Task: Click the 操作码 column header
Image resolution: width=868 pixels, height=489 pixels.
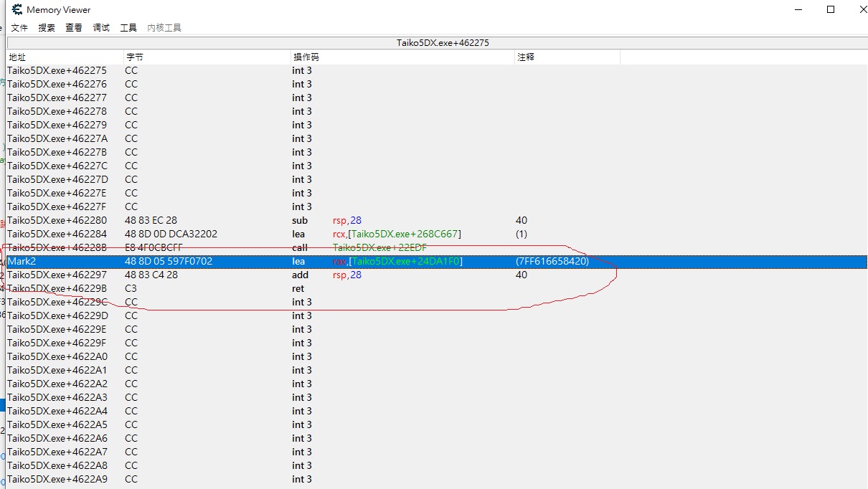Action: [x=402, y=57]
